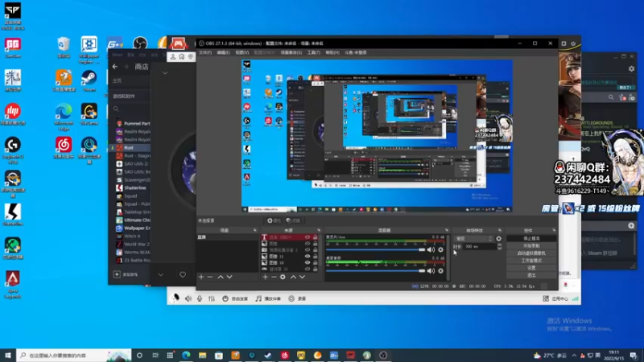
Task: Click Task View button on the taskbar
Action: coord(155,355)
